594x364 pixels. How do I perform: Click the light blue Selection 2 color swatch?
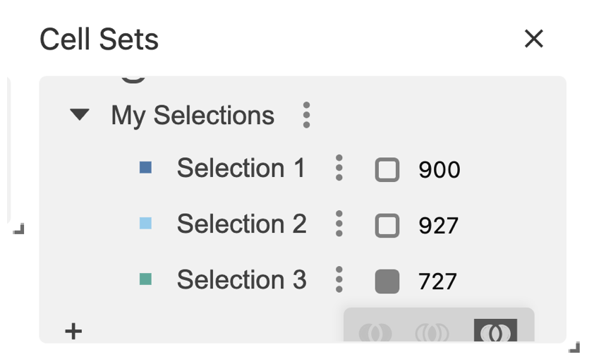146,224
